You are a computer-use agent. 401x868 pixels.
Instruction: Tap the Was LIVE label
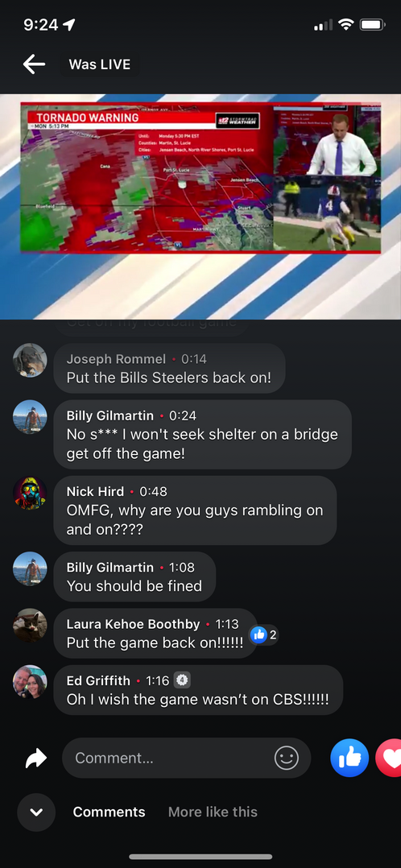coord(100,64)
